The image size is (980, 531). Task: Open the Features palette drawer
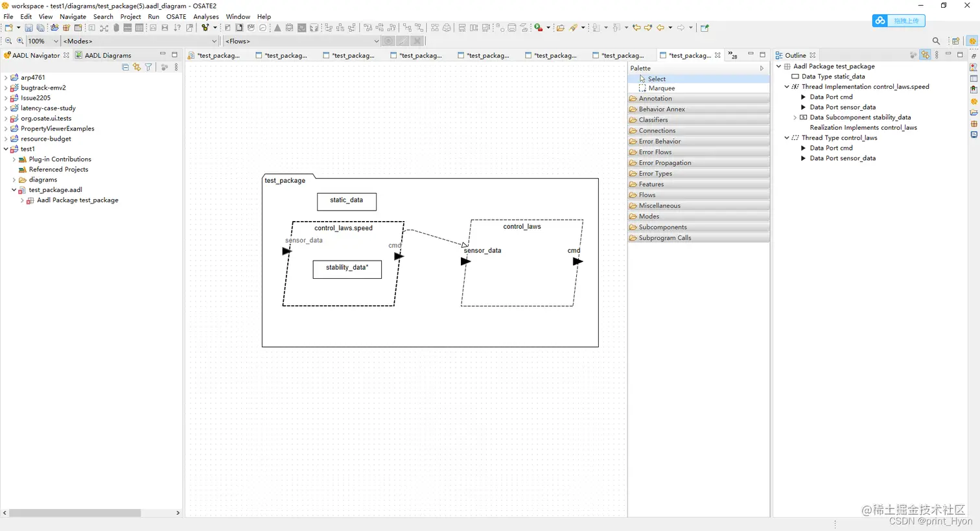pyautogui.click(x=699, y=184)
